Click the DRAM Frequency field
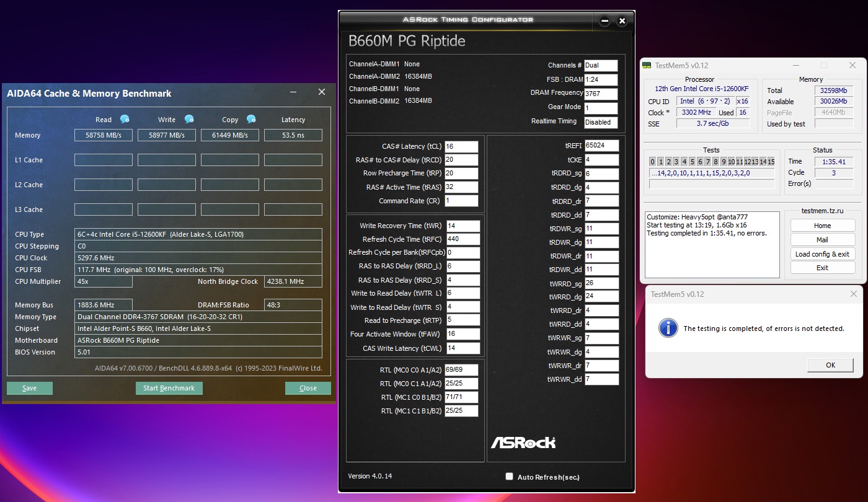 [601, 94]
